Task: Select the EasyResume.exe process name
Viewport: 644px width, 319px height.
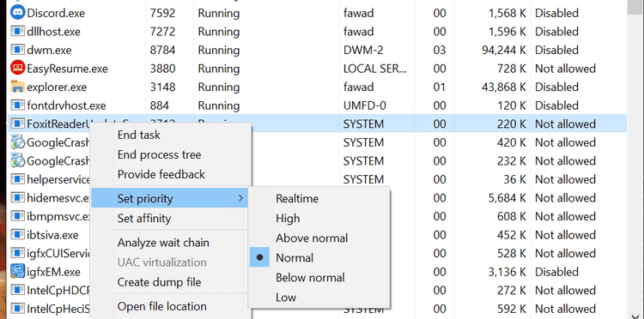Action: [x=67, y=69]
